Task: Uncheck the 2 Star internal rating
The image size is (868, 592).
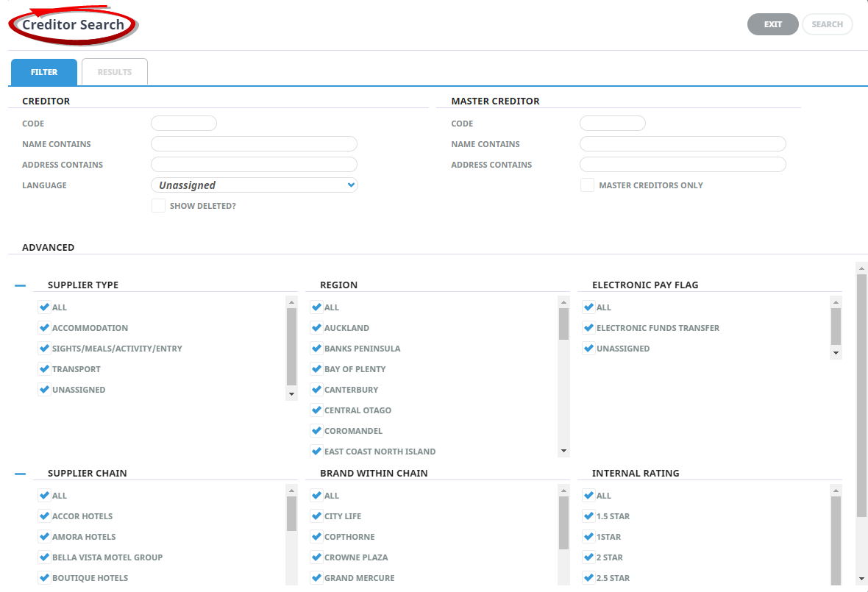Action: click(588, 557)
